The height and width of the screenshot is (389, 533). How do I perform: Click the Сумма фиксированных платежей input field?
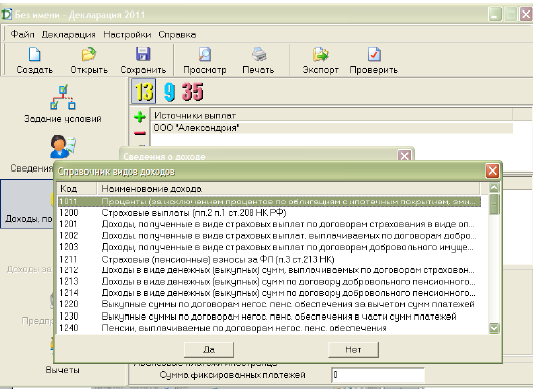tap(378, 375)
